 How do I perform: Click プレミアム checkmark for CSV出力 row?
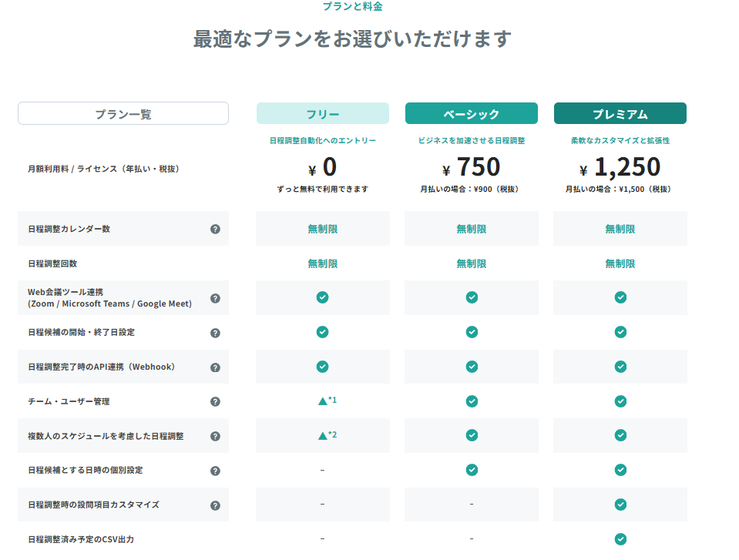620,539
